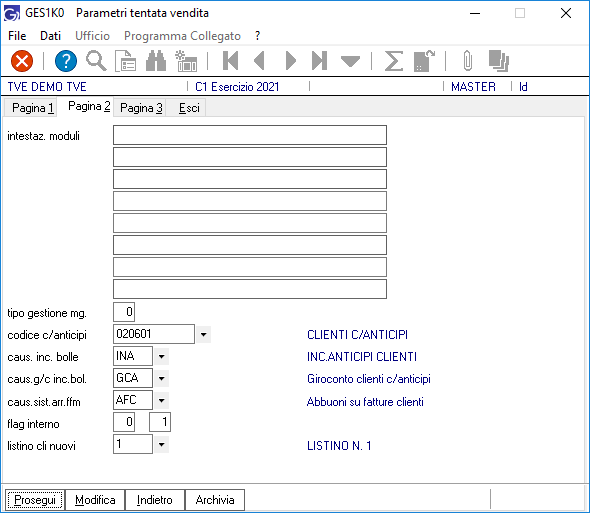Click the binoculars find icon
Image resolution: width=590 pixels, height=513 pixels.
pyautogui.click(x=156, y=61)
